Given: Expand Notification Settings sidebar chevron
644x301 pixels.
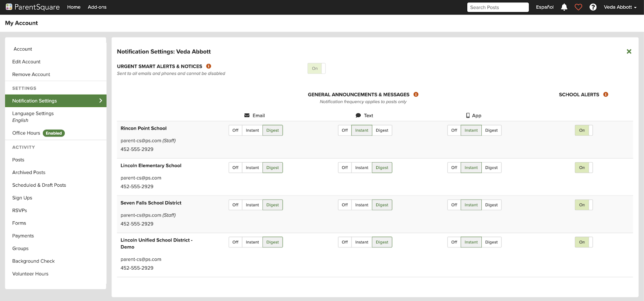Looking at the screenshot, I should pyautogui.click(x=101, y=101).
